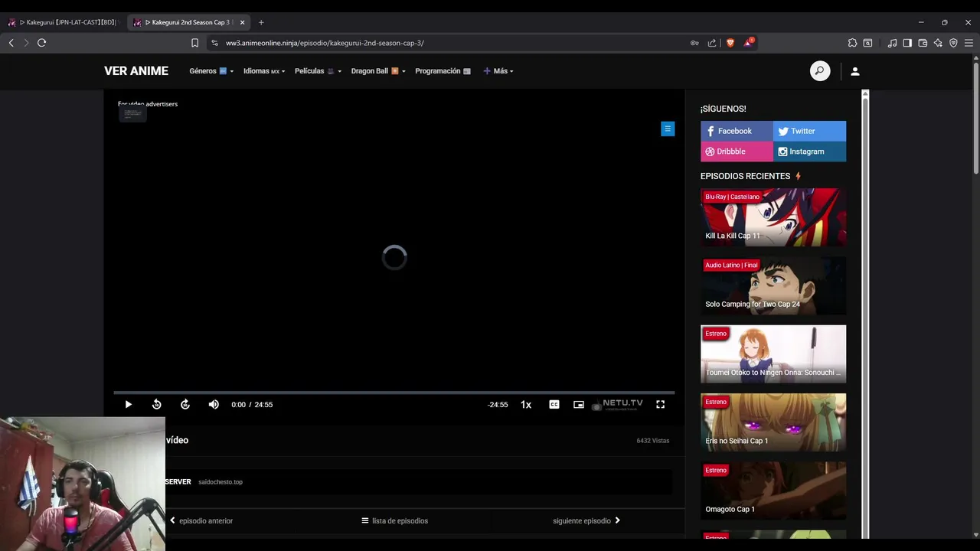Open the blue player menu icon
Image resolution: width=980 pixels, height=551 pixels.
(668, 129)
